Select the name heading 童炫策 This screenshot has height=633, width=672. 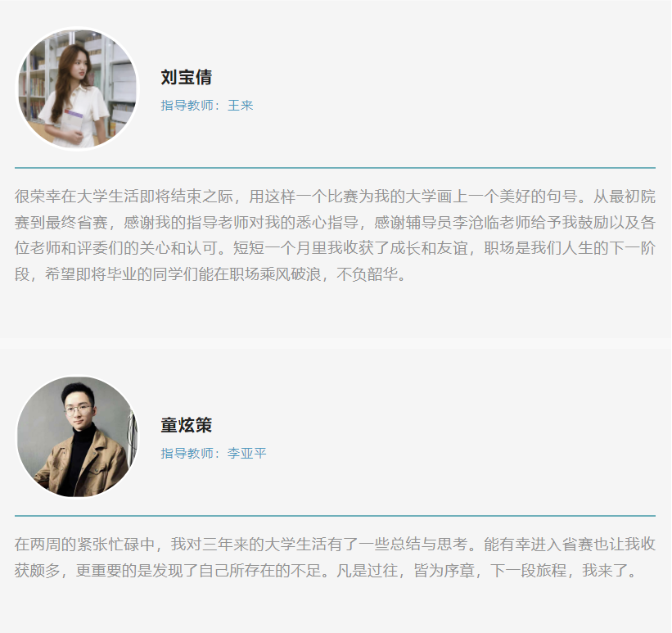187,425
